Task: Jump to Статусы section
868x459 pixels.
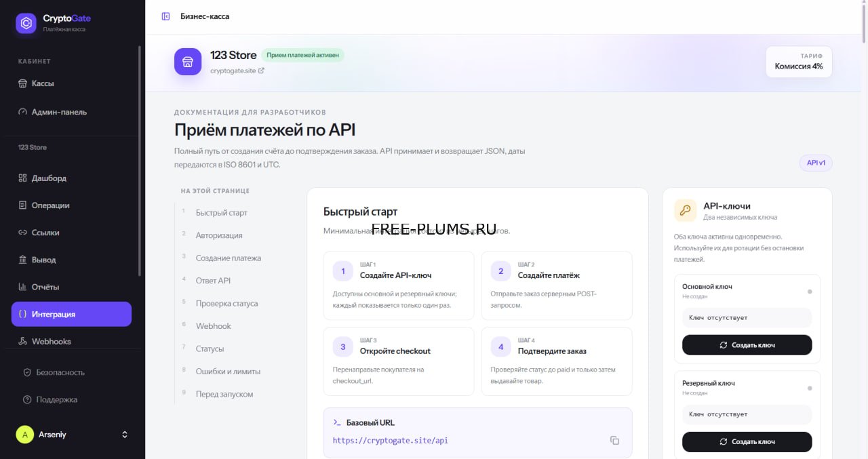Action: pos(210,348)
